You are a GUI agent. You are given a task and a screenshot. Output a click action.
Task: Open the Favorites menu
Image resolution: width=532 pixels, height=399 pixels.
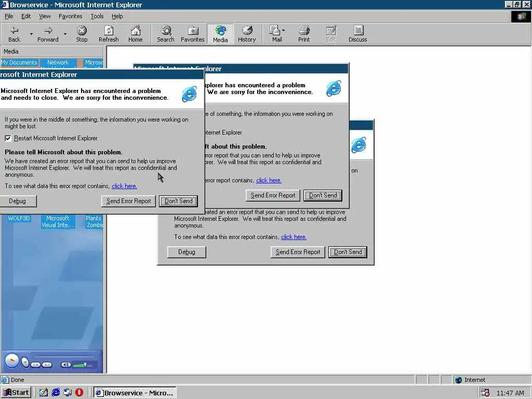click(x=70, y=16)
